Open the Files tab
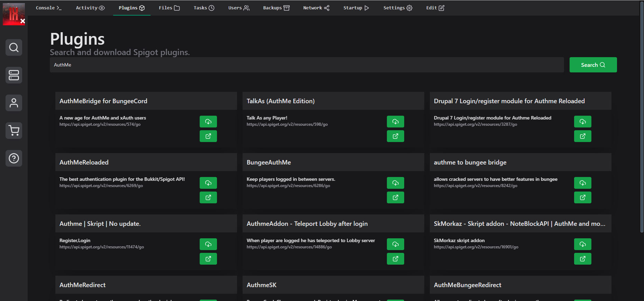Viewport: 644px width, 301px height. tap(169, 8)
